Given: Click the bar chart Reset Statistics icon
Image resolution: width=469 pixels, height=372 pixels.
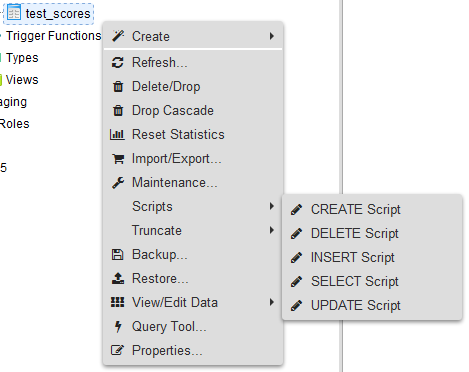Looking at the screenshot, I should click(117, 134).
